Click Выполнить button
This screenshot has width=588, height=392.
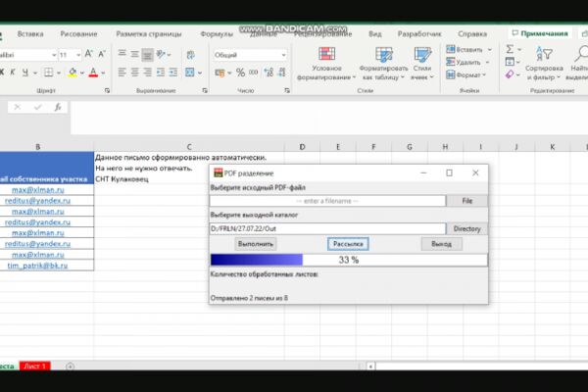tap(256, 244)
